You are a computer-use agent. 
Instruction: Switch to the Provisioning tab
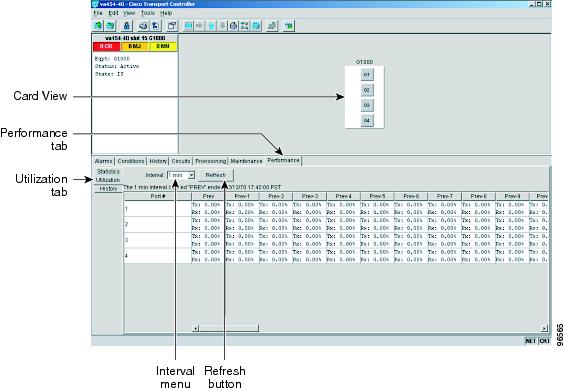point(211,161)
